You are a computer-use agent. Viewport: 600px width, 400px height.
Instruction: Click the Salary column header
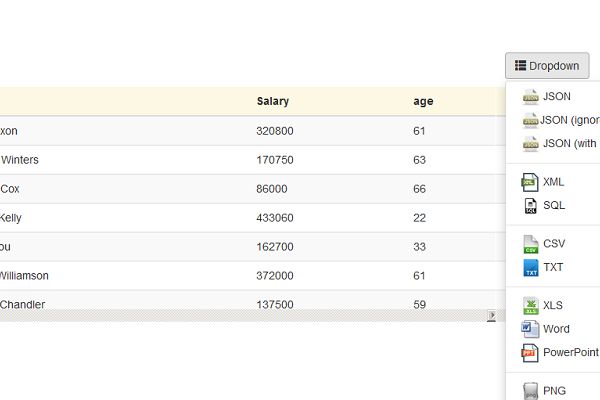pos(272,101)
